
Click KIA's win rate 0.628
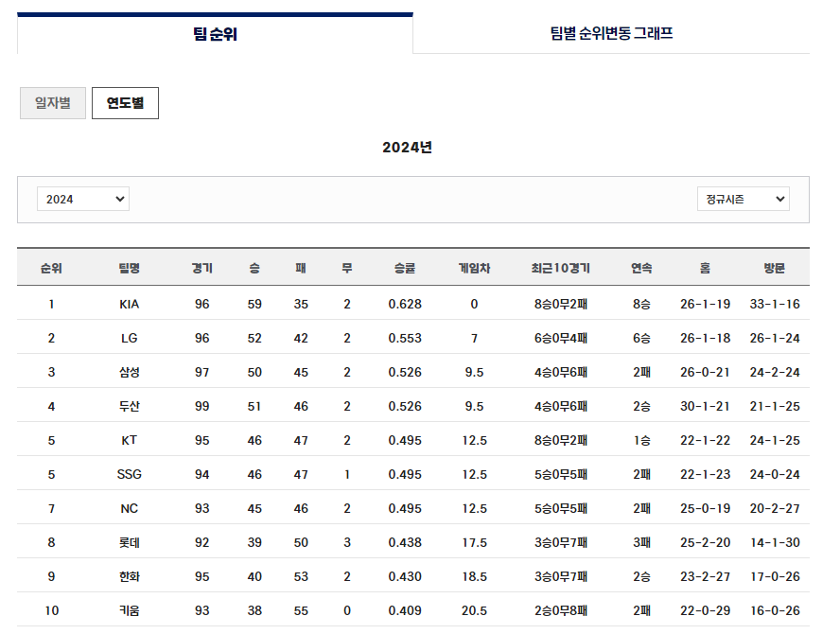(x=405, y=304)
